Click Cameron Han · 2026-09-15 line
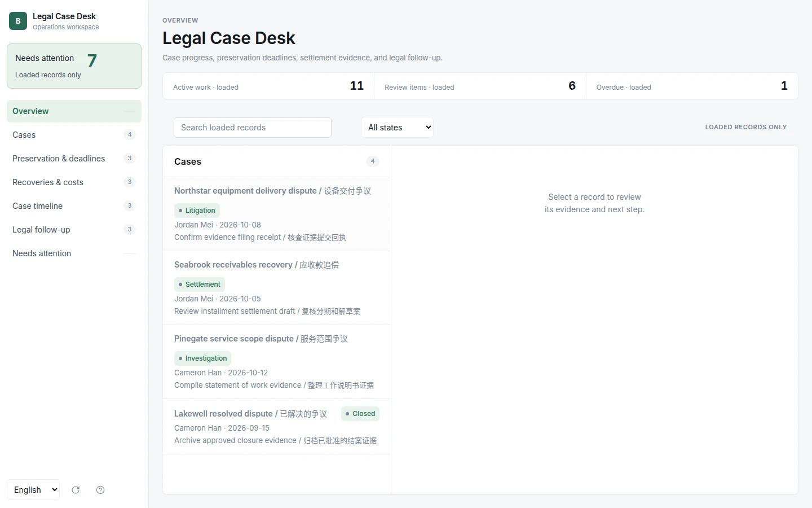This screenshot has height=508, width=812. 222,428
